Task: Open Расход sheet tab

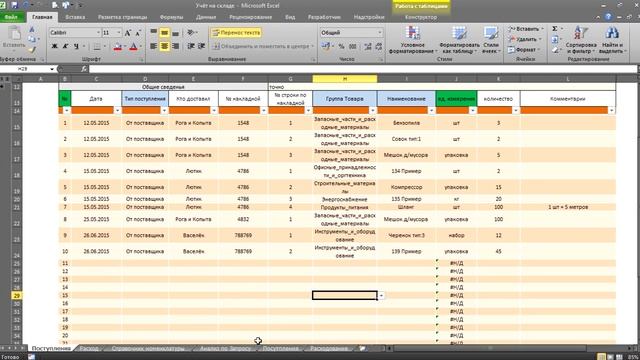Action: (89, 349)
